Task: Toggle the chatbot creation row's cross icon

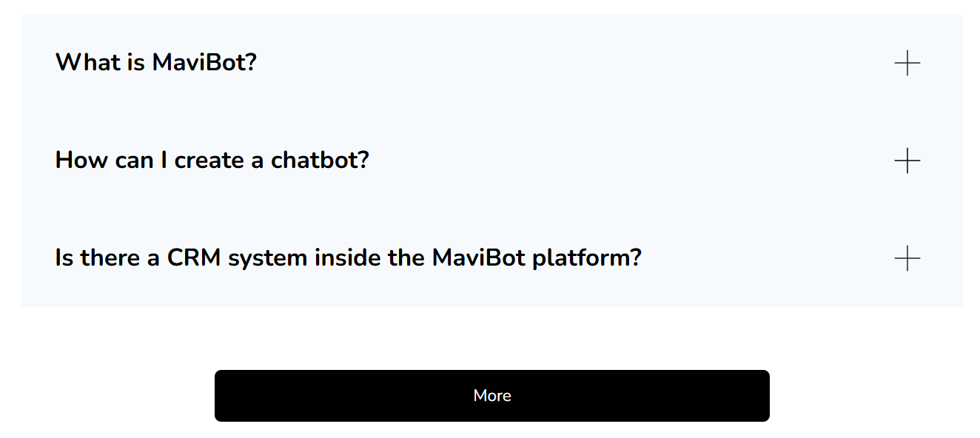Action: click(x=907, y=161)
